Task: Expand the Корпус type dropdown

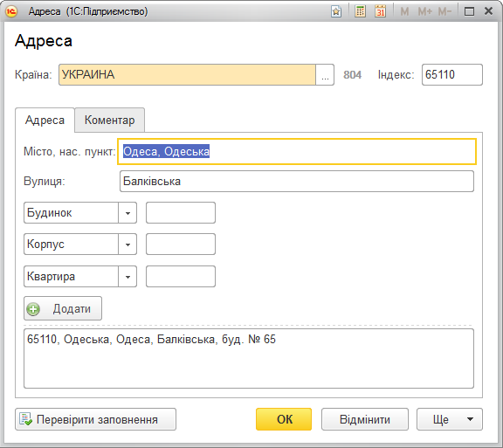Action: point(127,245)
